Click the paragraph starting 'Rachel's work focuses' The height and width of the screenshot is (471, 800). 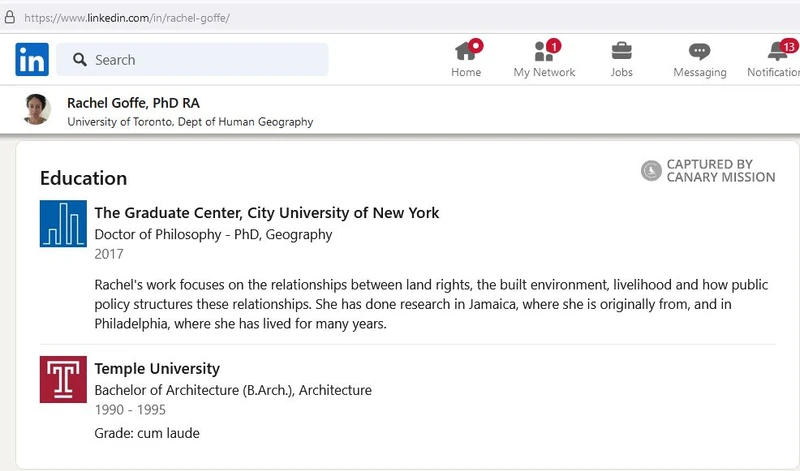coord(431,304)
